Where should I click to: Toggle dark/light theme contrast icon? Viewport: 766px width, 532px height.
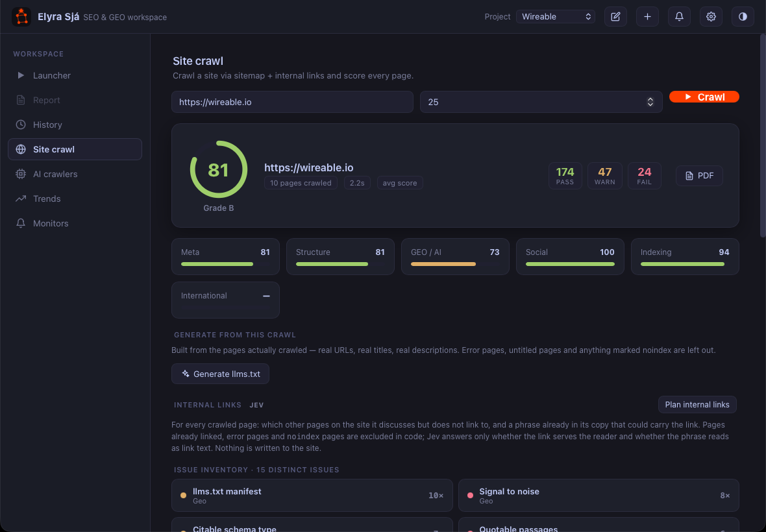pyautogui.click(x=743, y=17)
